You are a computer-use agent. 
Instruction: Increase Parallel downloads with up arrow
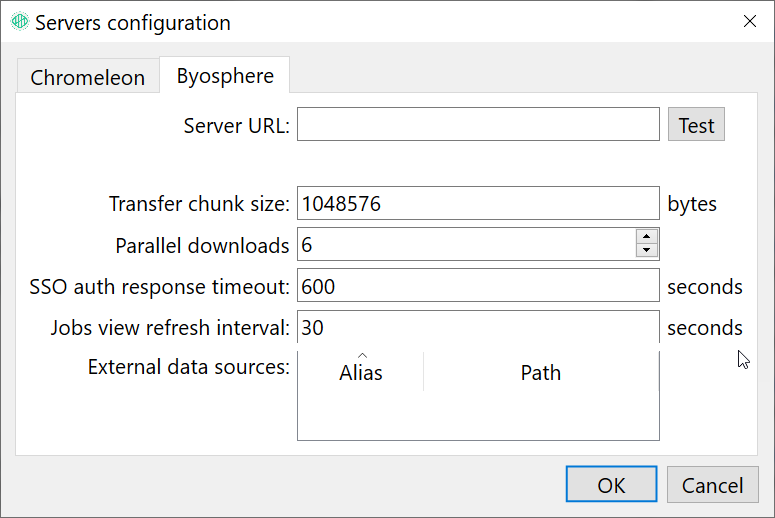[646, 236]
